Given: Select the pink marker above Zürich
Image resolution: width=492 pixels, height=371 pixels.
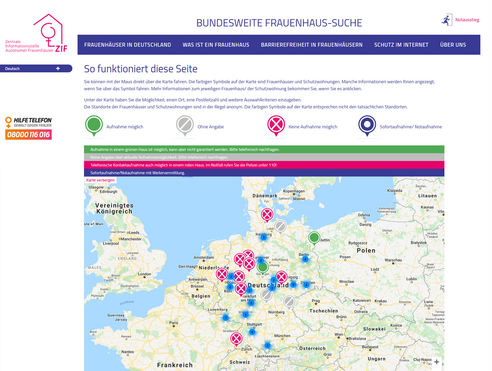Looking at the screenshot, I should tap(236, 339).
